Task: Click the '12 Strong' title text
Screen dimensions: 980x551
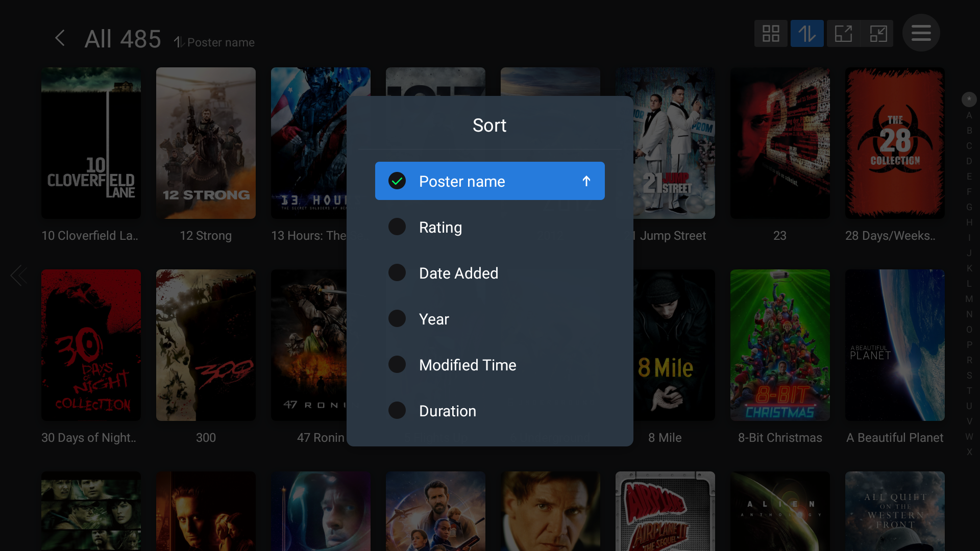Action: tap(206, 236)
